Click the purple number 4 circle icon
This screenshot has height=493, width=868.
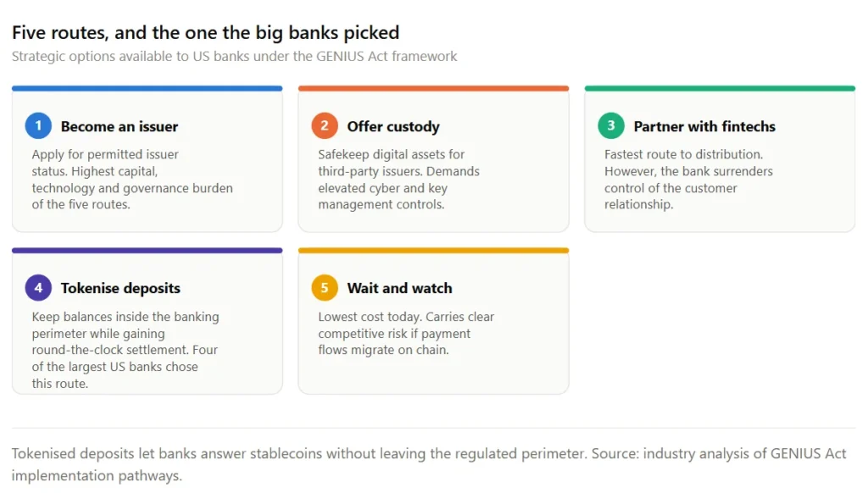pyautogui.click(x=38, y=288)
